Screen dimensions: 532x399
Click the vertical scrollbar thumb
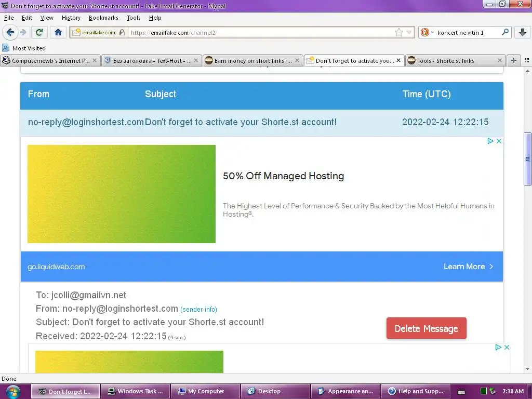pos(527,159)
